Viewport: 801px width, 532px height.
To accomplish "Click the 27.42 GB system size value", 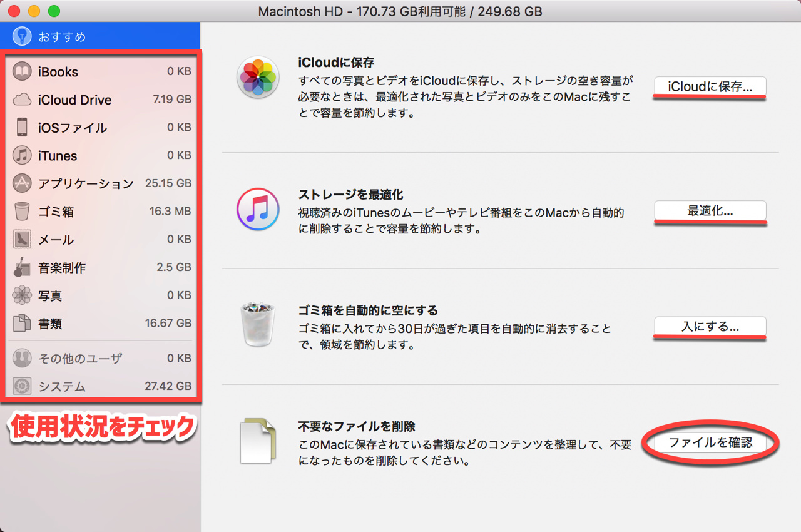I will pos(168,386).
